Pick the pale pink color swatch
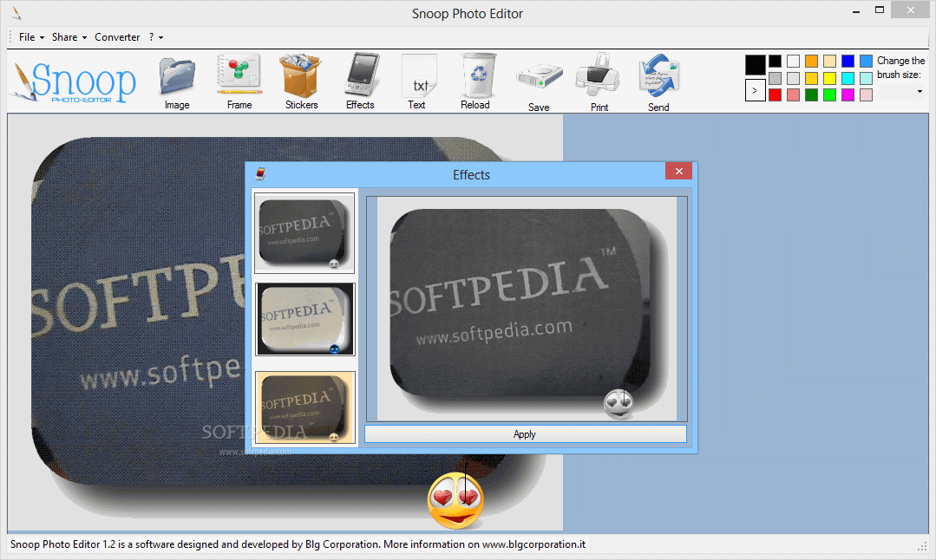Viewport: 936px width, 560px height. (866, 94)
